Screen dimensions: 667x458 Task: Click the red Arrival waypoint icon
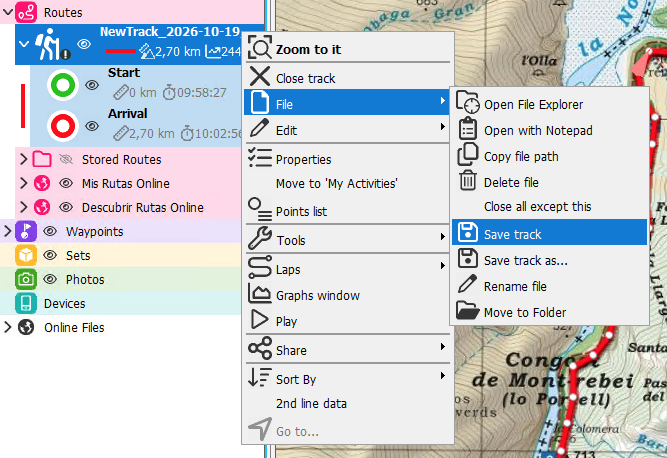[63, 126]
